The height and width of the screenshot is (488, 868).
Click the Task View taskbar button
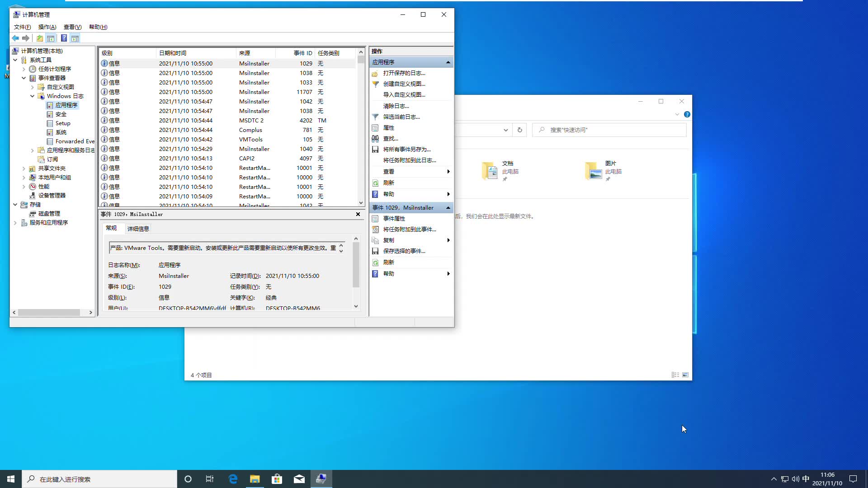pos(210,479)
